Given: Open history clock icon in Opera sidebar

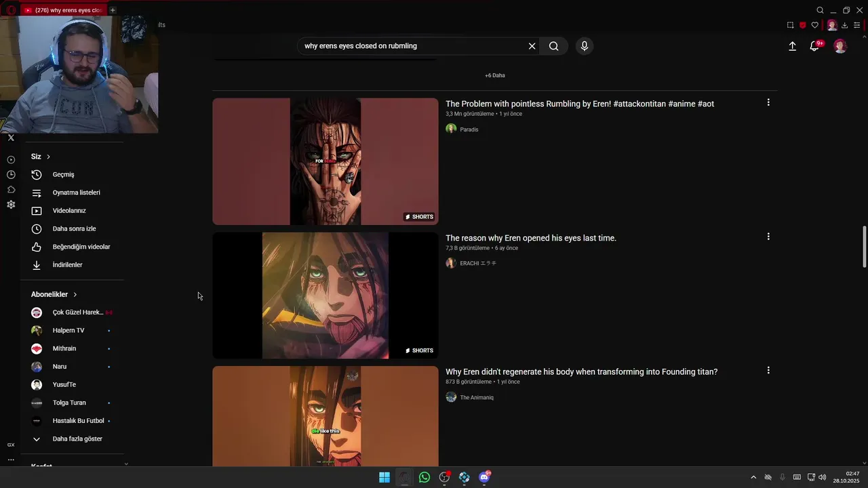Looking at the screenshot, I should [x=11, y=175].
